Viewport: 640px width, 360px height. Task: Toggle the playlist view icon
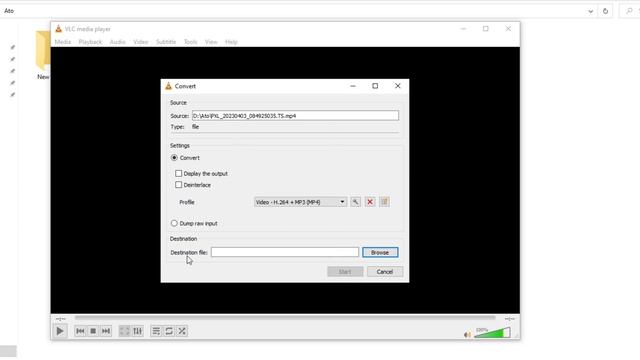click(156, 331)
